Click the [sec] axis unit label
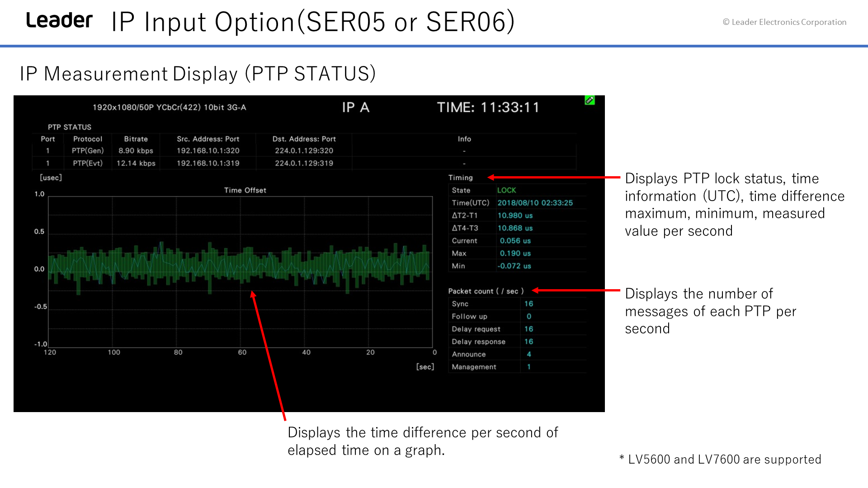 [x=425, y=366]
